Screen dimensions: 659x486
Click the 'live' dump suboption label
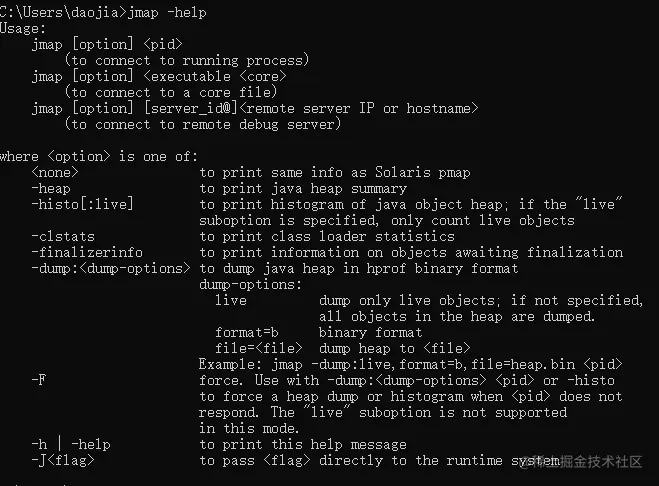click(231, 301)
